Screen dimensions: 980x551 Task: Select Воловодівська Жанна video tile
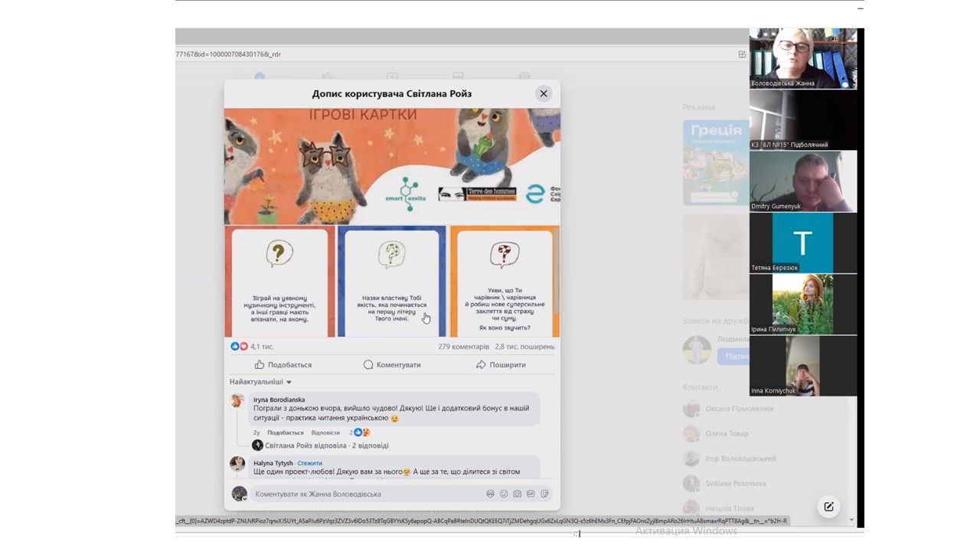coord(802,58)
